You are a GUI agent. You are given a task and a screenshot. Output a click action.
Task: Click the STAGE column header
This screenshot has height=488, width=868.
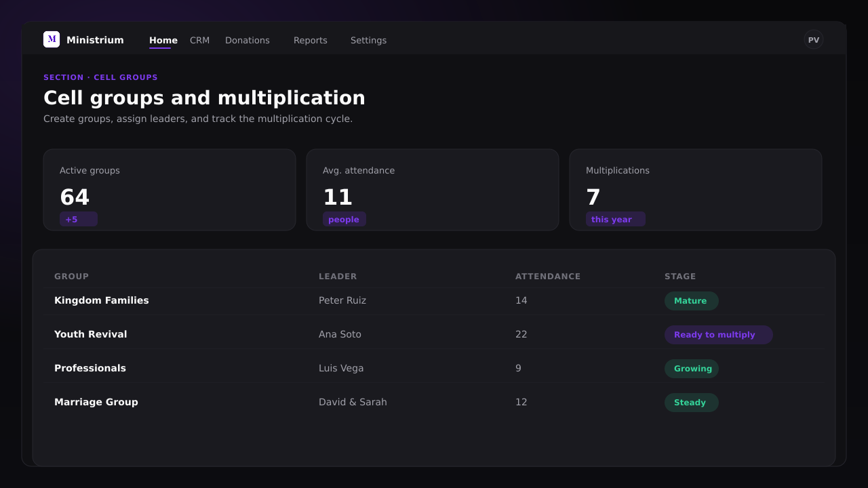coord(680,277)
